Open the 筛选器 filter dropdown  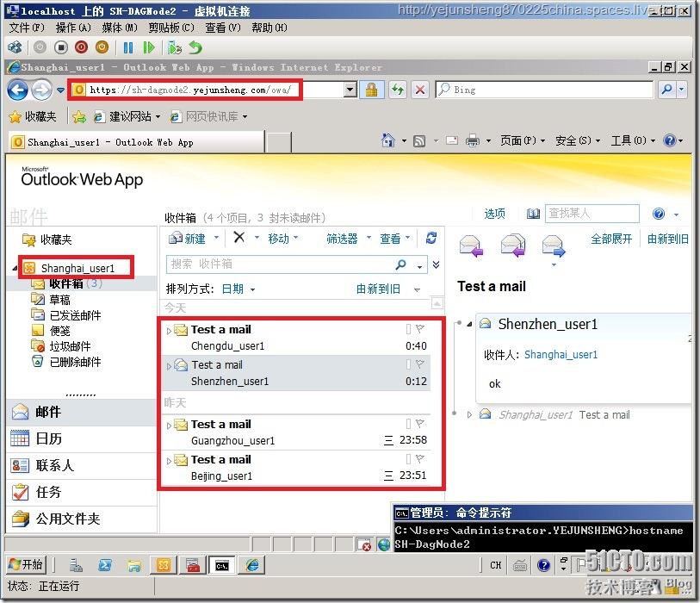(348, 239)
